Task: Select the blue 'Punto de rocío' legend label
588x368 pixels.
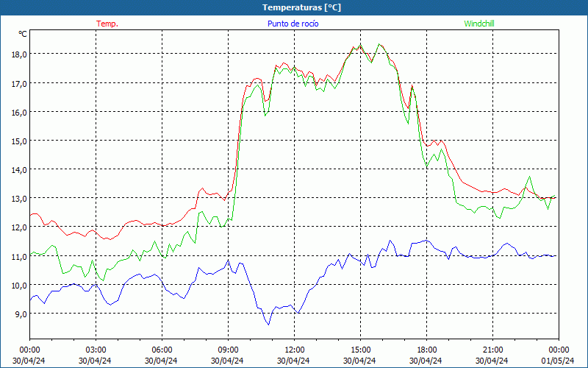Action: 293,24
